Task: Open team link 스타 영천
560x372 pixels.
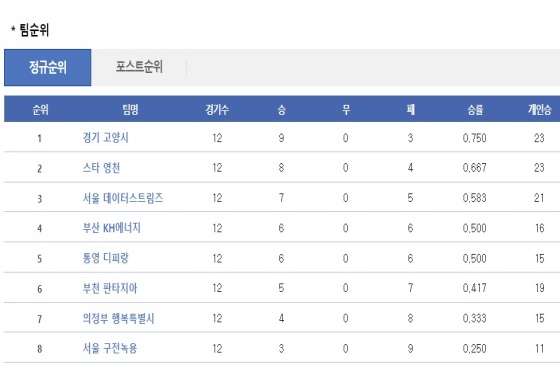Action: point(101,168)
